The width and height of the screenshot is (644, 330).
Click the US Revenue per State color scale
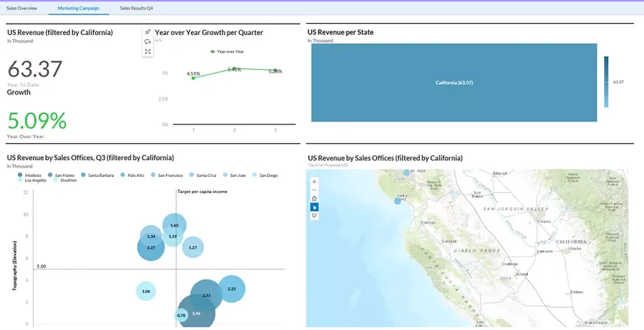(606, 82)
